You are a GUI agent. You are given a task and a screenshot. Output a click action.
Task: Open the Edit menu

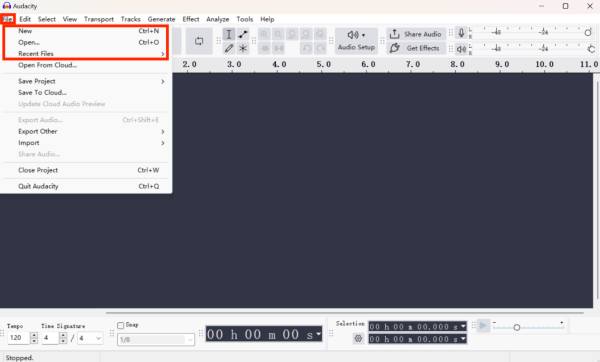tap(25, 19)
